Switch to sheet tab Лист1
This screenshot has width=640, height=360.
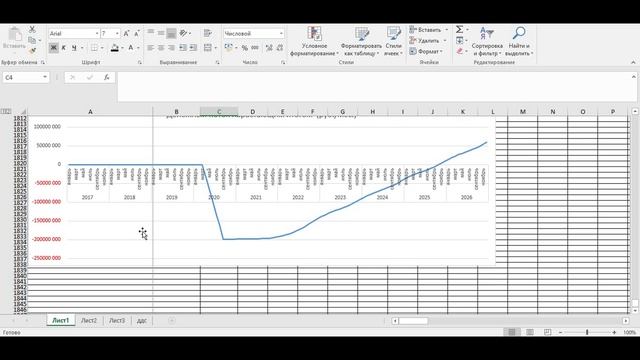pos(60,320)
